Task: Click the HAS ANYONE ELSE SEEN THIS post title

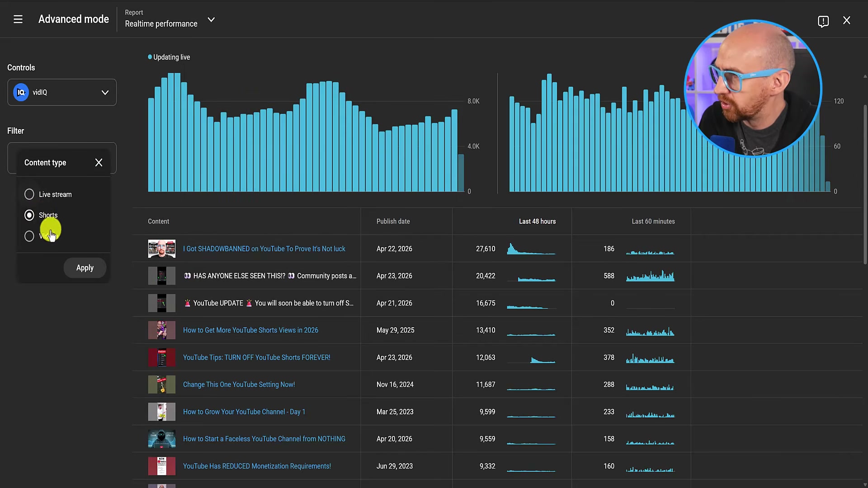Action: click(x=270, y=276)
